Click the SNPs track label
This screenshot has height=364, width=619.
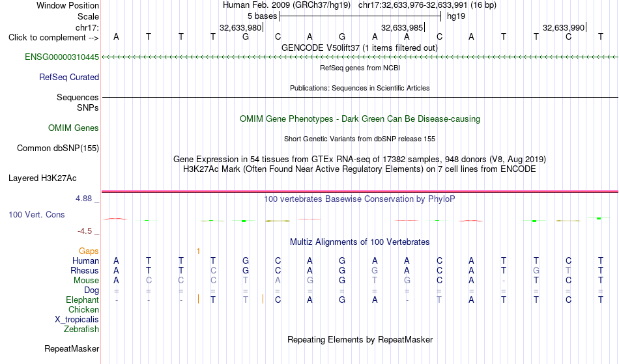point(88,107)
